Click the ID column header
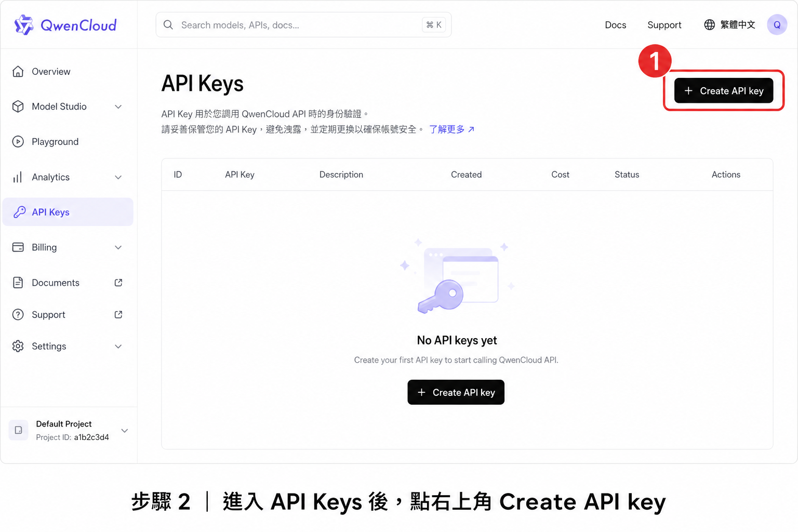This screenshot has height=532, width=798. click(178, 175)
